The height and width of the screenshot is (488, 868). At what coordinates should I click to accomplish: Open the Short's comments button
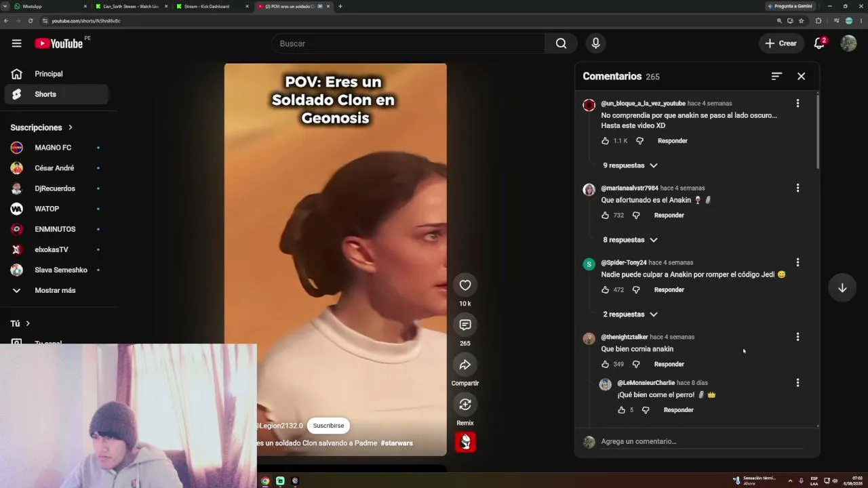[x=465, y=325]
